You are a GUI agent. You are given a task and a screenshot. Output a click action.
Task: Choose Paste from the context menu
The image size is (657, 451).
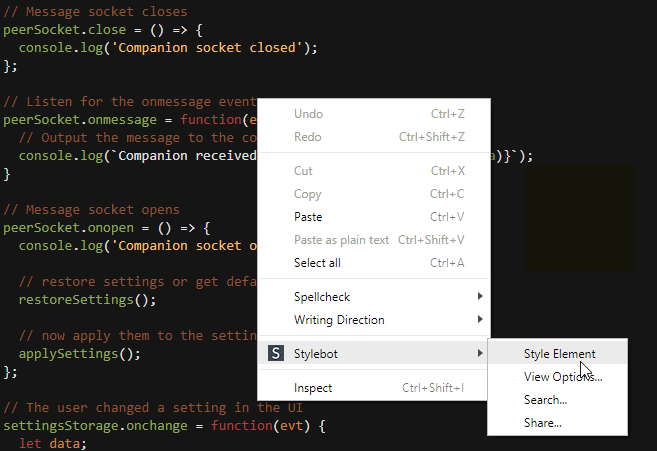tap(308, 217)
